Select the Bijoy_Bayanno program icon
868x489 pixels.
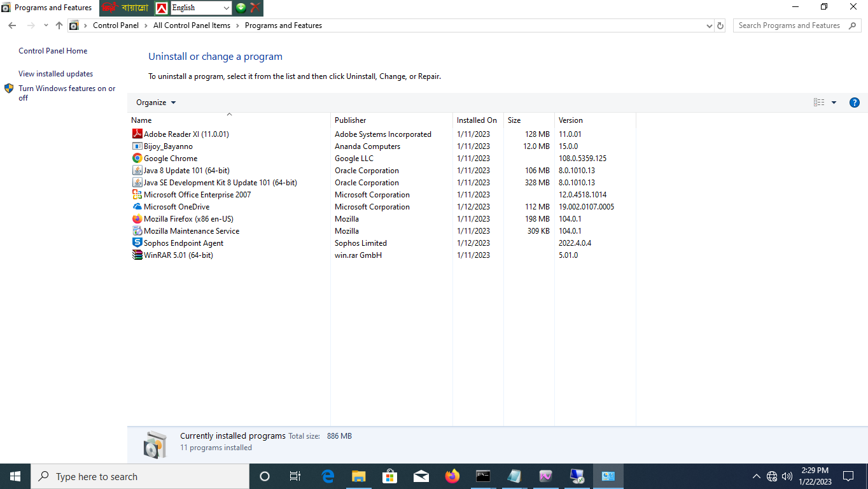137,146
